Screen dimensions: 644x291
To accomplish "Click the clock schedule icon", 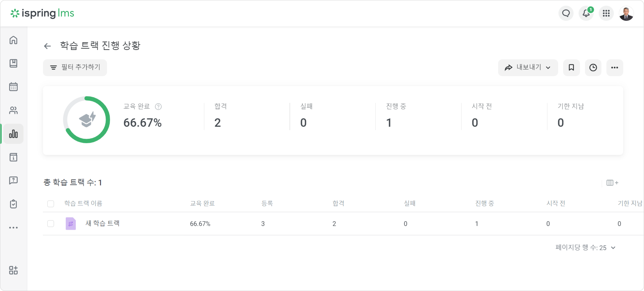I will (x=593, y=67).
